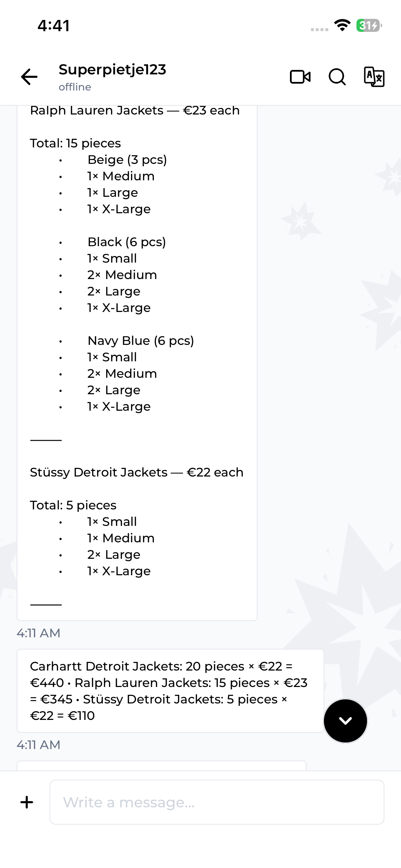This screenshot has height=868, width=401.
Task: Tap the back arrow to leave chat
Action: [x=29, y=76]
